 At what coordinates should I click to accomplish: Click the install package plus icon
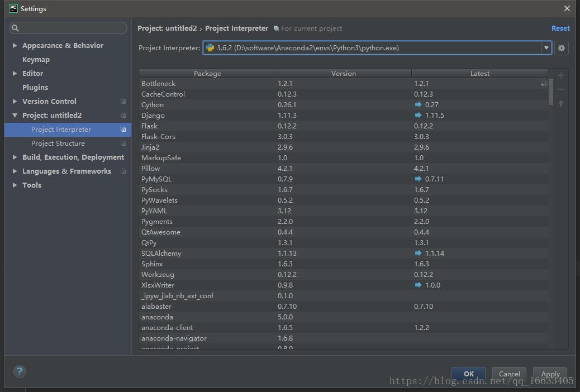tap(561, 76)
